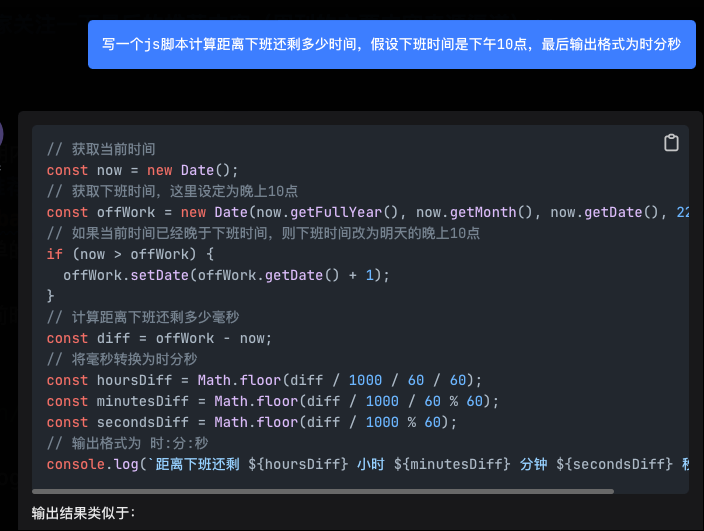Viewport: 704px width, 531px height.
Task: Click the console.log output line
Action: click(368, 464)
